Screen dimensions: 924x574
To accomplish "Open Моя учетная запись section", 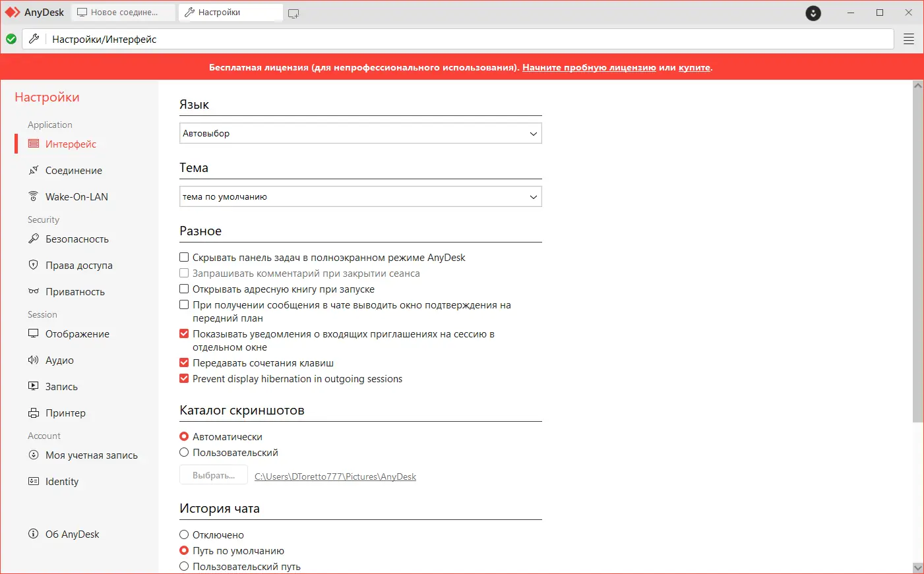I will tap(92, 455).
